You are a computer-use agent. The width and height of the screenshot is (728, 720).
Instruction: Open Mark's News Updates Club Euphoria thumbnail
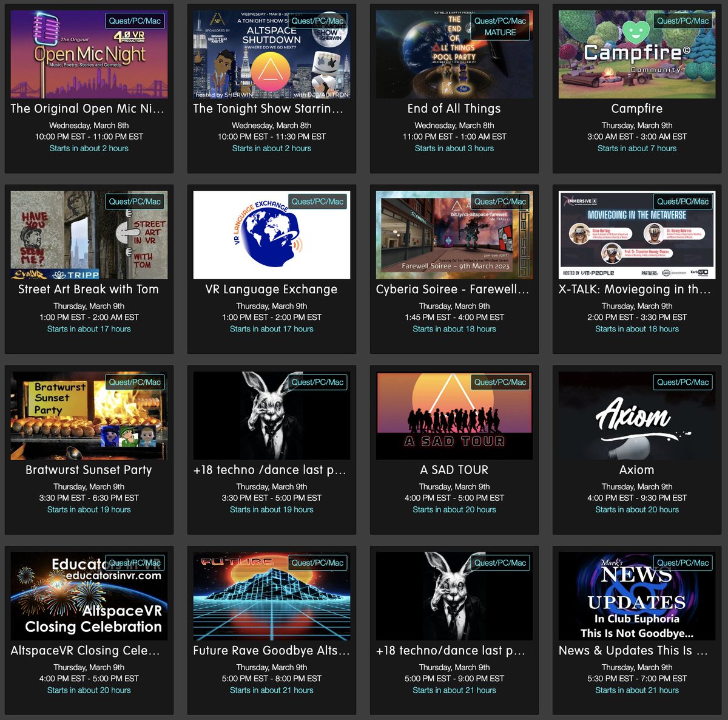click(637, 596)
